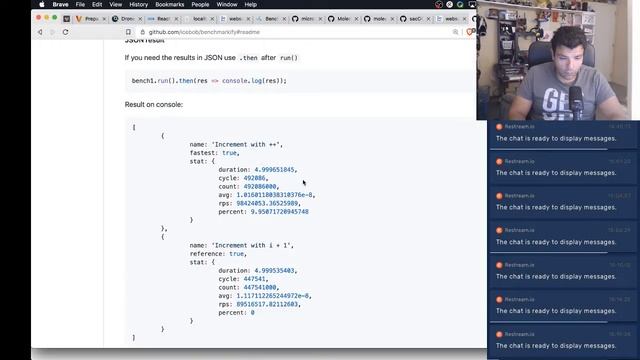Click the cycle value 447541
The height and width of the screenshot is (360, 640).
point(254,279)
